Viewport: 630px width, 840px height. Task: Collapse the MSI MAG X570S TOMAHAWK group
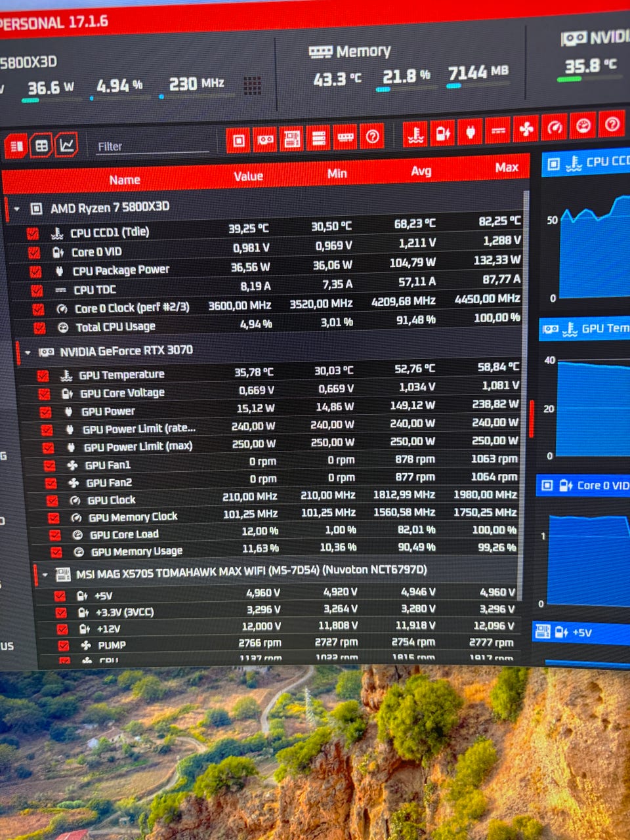click(x=45, y=575)
